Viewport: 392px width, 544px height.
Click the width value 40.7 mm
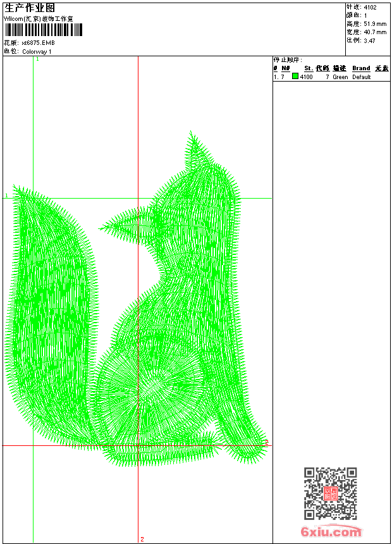375,32
